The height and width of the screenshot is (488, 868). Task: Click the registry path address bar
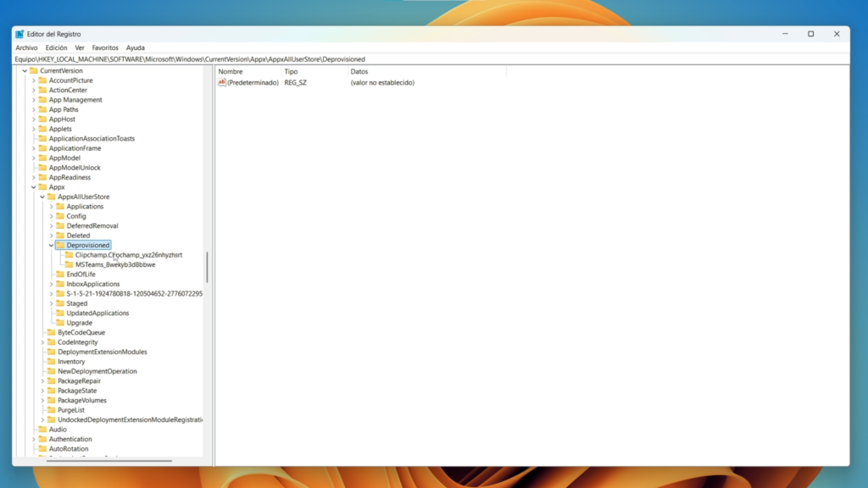(x=424, y=59)
